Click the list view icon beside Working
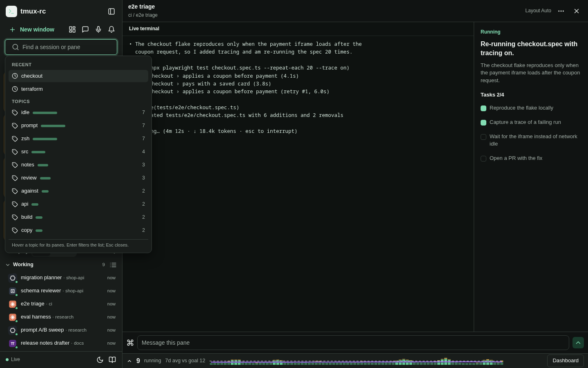 point(113,265)
